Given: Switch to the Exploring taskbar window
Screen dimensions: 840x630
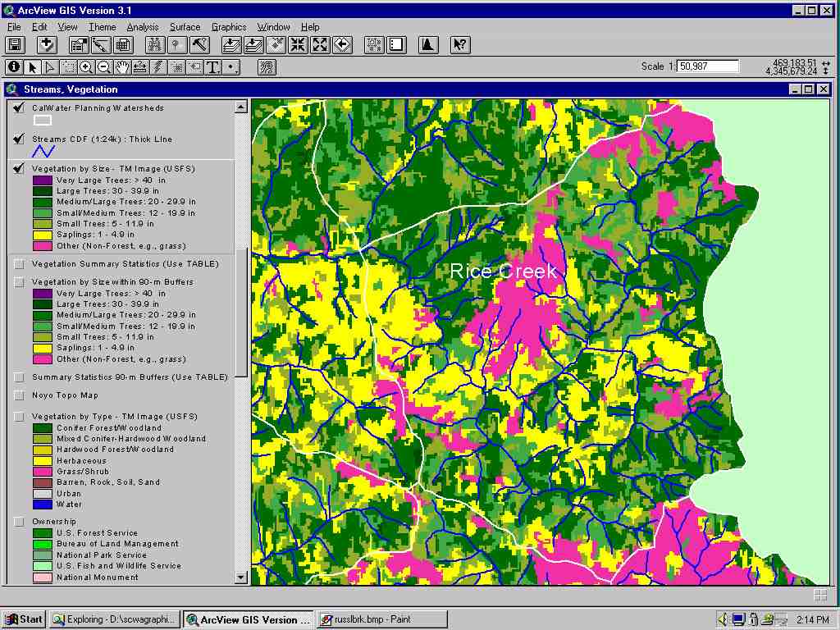Looking at the screenshot, I should coord(115,619).
